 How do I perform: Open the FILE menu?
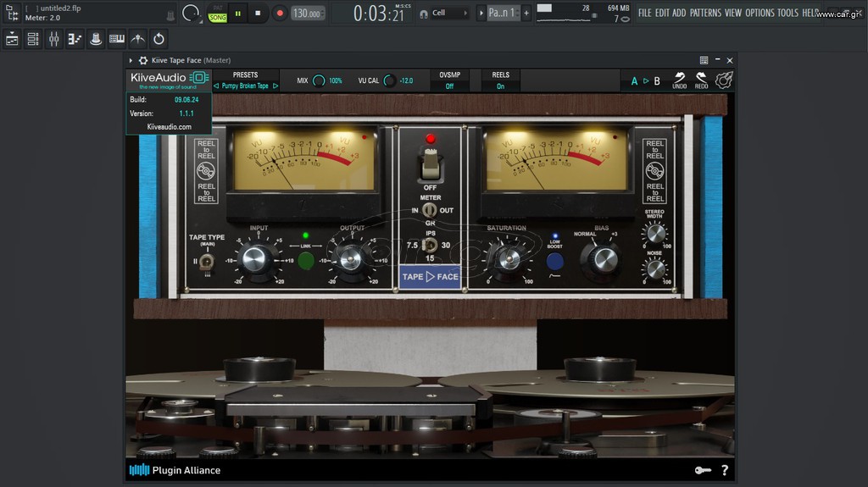(644, 13)
